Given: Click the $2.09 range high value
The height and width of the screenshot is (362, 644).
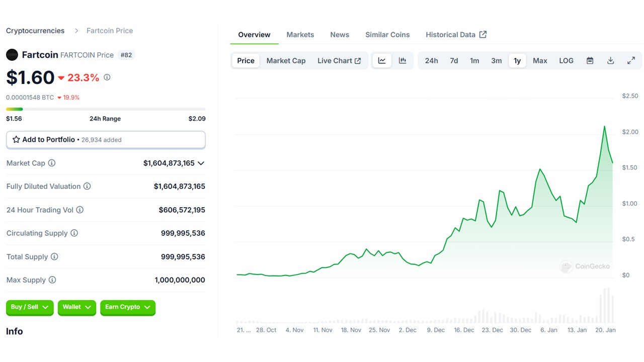Looking at the screenshot, I should click(197, 119).
